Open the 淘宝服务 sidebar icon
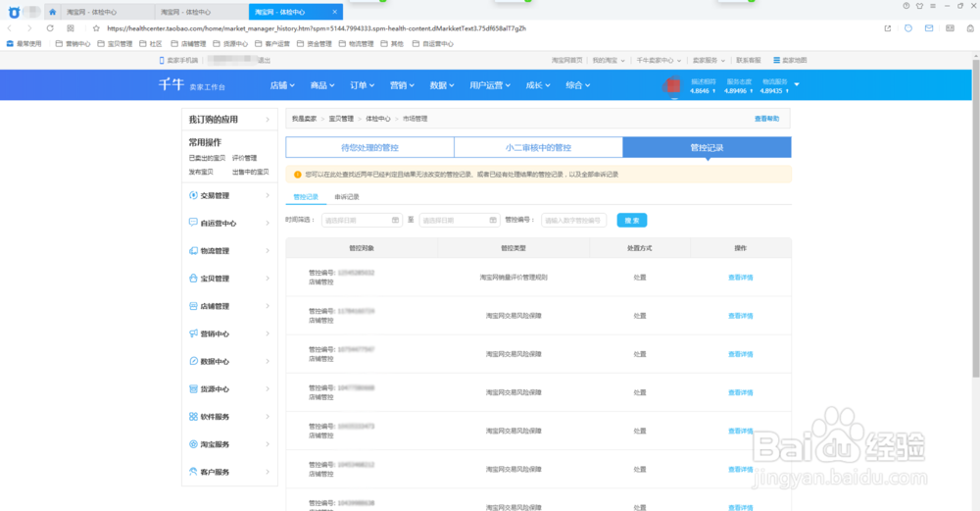 pos(193,444)
